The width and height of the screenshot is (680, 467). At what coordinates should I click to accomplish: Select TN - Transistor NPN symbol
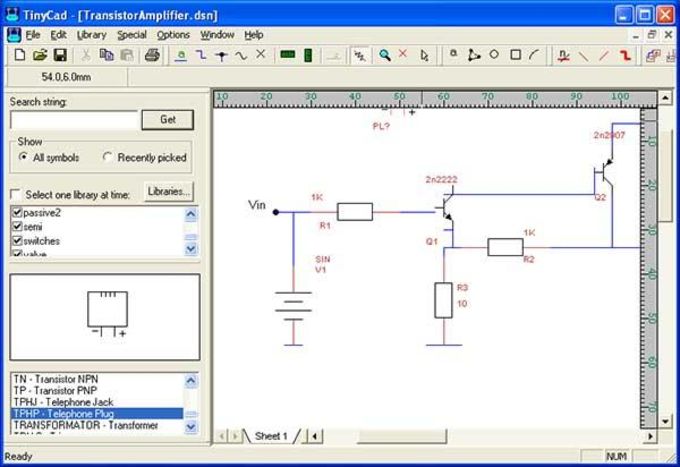pyautogui.click(x=97, y=379)
